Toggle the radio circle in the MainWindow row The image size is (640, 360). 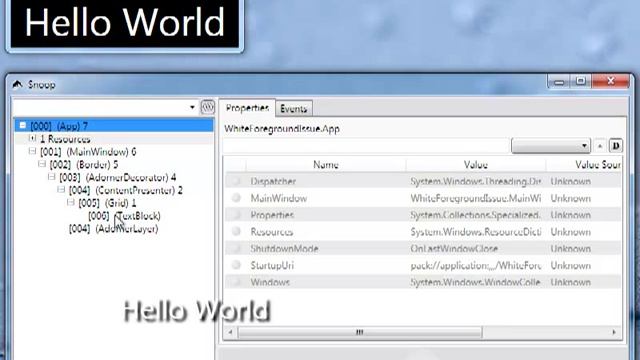pyautogui.click(x=236, y=198)
